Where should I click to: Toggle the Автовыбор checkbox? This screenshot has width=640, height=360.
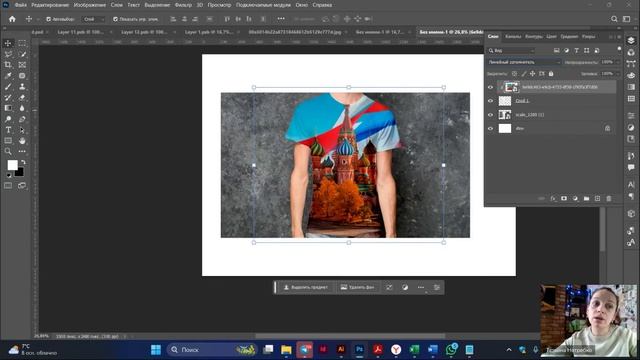click(x=49, y=19)
